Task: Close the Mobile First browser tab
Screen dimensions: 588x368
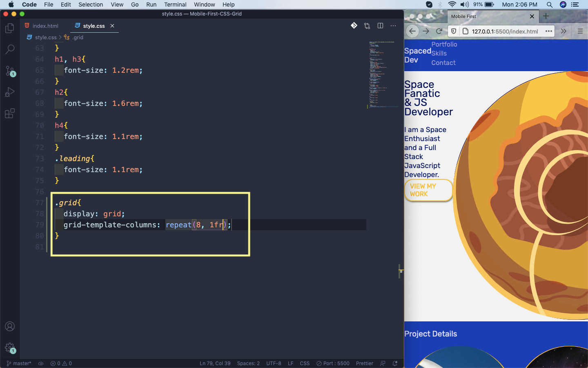Action: pyautogui.click(x=532, y=16)
